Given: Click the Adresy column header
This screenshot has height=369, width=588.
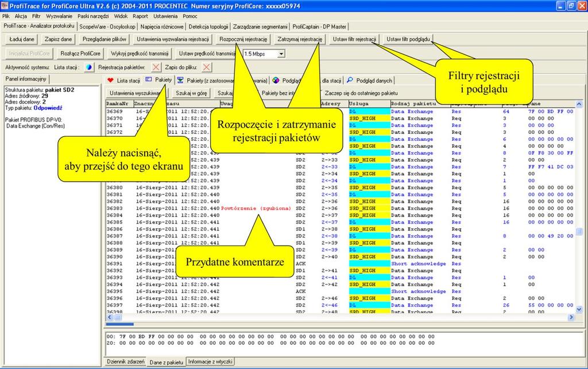Looking at the screenshot, I should pos(334,103).
